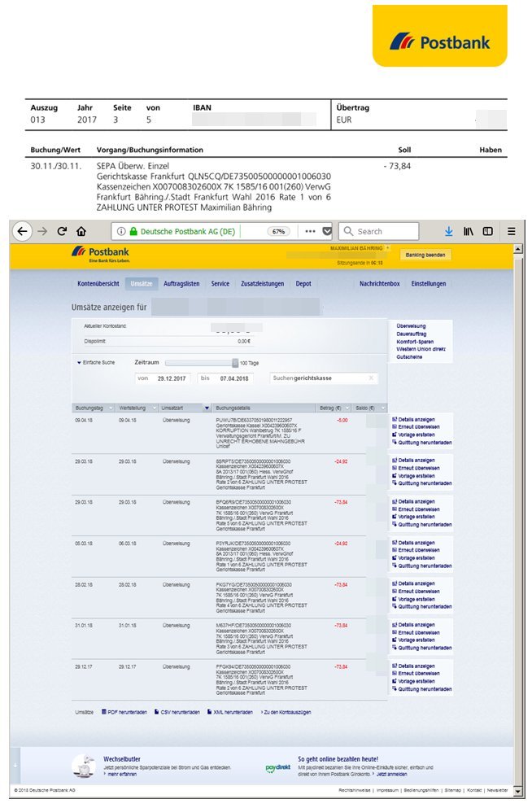Screen dimensions: 532x808
Task: Open the Firefox hamburger menu
Action: (512, 231)
